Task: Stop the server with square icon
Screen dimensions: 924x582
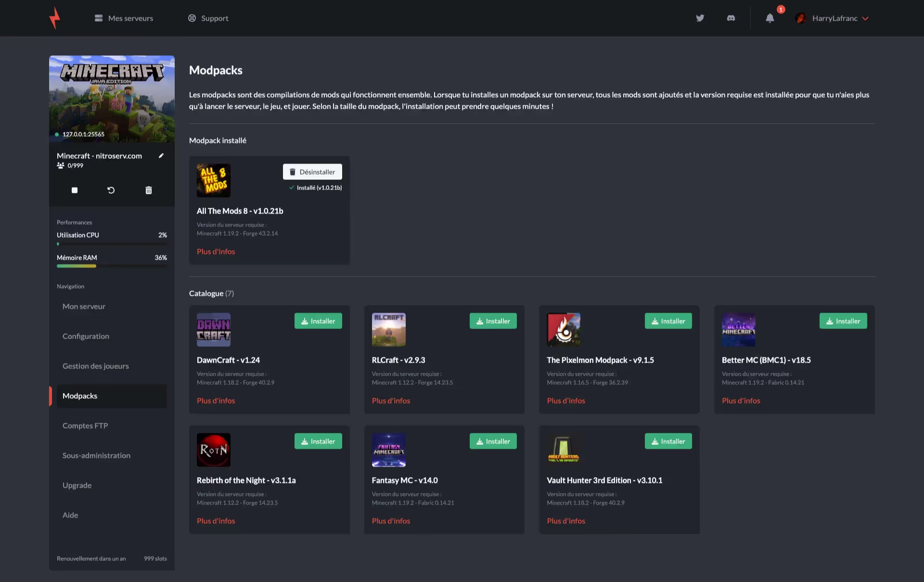Action: coord(75,190)
